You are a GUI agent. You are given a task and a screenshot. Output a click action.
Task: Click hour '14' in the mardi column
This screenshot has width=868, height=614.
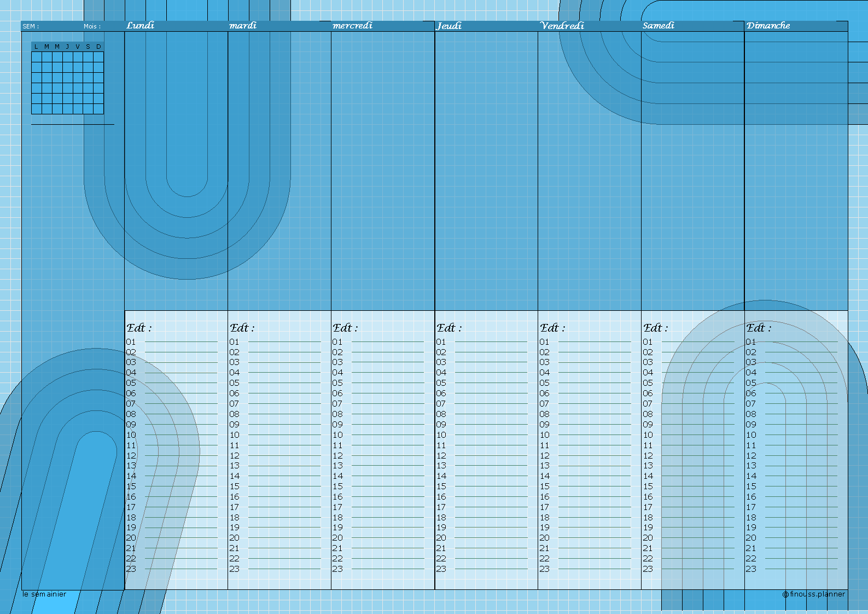(235, 476)
